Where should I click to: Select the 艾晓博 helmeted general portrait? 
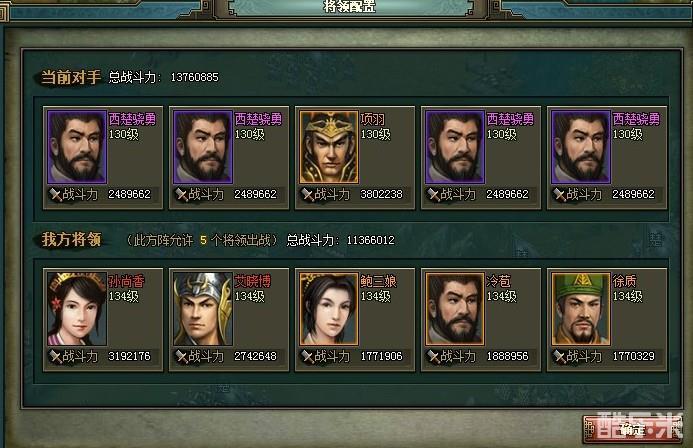pyautogui.click(x=203, y=309)
